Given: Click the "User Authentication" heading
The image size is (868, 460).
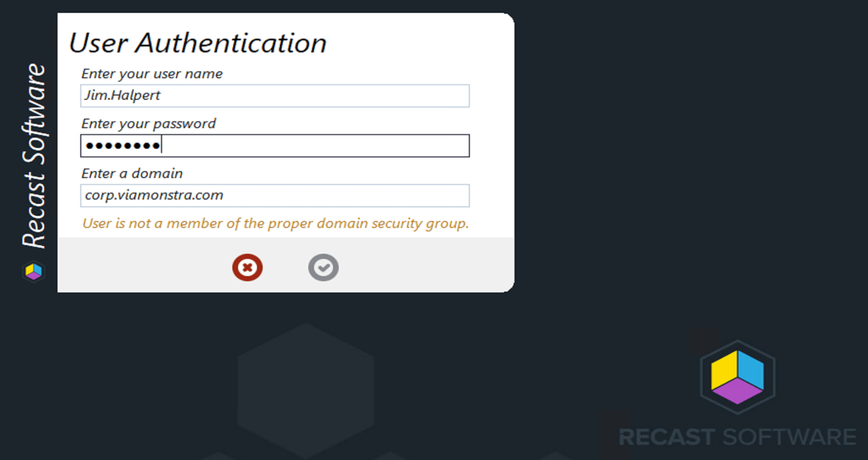Looking at the screenshot, I should click(x=197, y=43).
